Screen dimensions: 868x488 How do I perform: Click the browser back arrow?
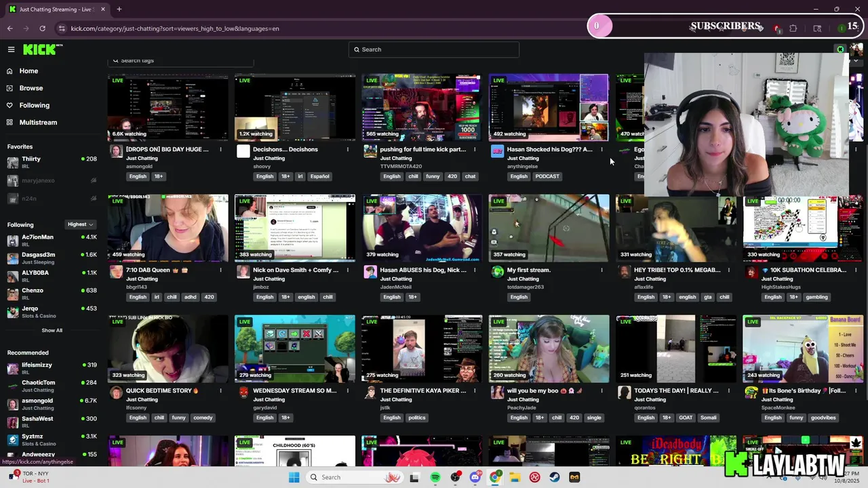point(9,28)
